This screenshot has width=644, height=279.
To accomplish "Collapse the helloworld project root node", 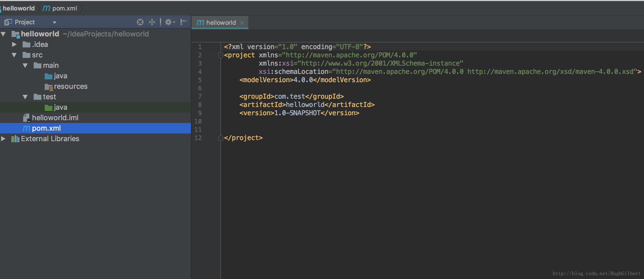I will coord(3,34).
